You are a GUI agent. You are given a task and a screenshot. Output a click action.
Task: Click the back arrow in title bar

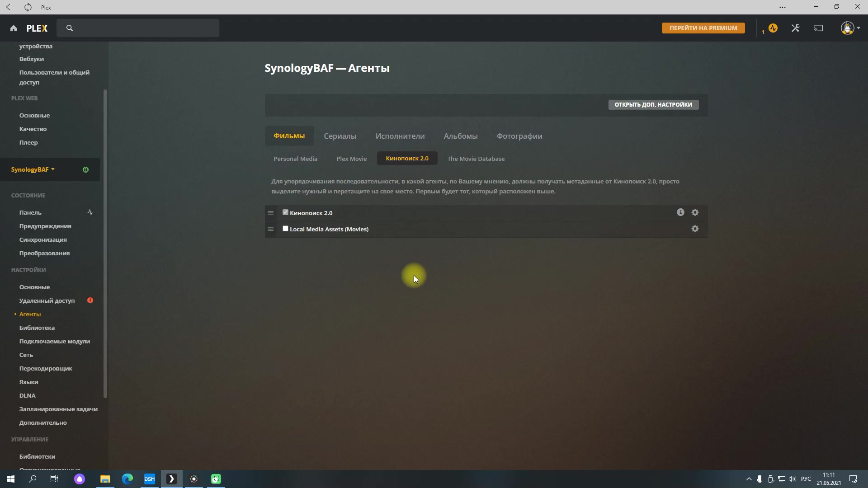tap(9, 7)
